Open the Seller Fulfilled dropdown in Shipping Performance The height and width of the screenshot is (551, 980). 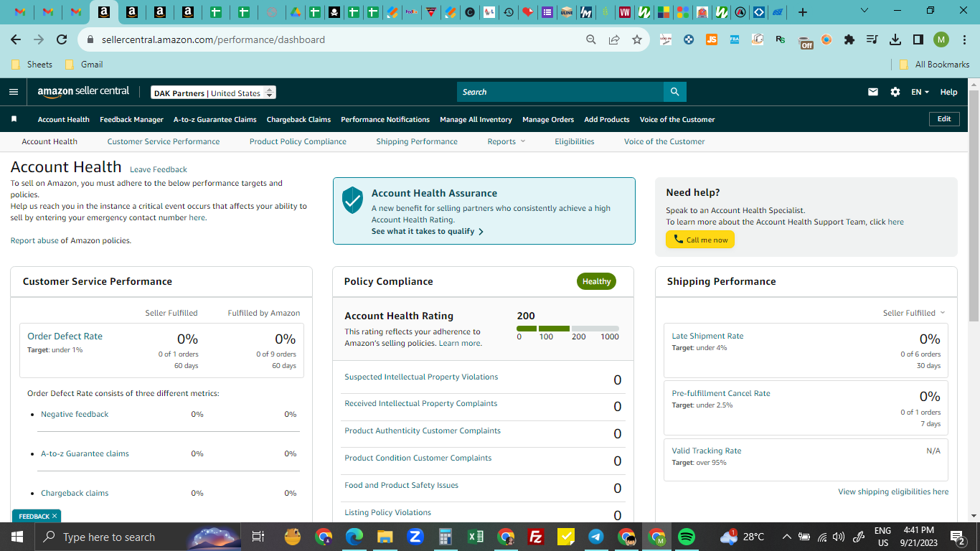point(914,313)
